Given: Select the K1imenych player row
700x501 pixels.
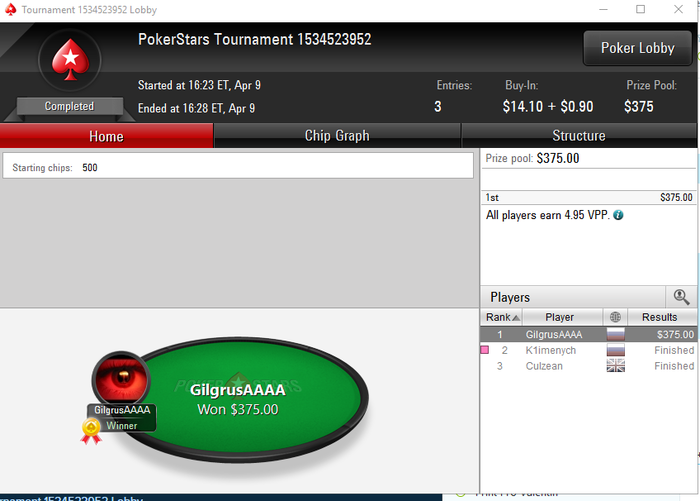Looking at the screenshot, I should [588, 350].
